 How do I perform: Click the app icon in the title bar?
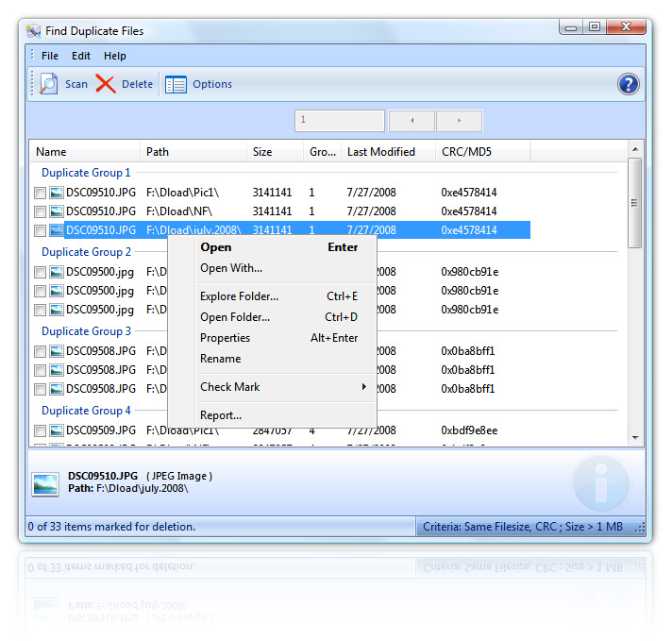tap(35, 31)
